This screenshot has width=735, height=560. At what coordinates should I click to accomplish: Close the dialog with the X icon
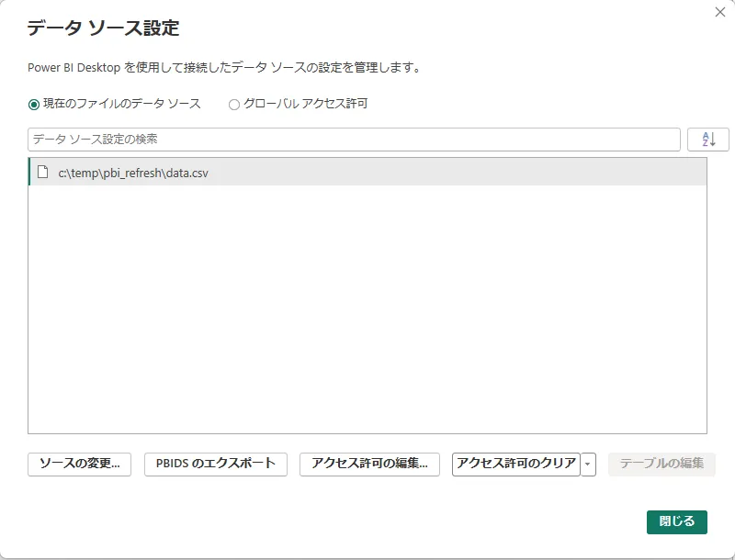[720, 12]
